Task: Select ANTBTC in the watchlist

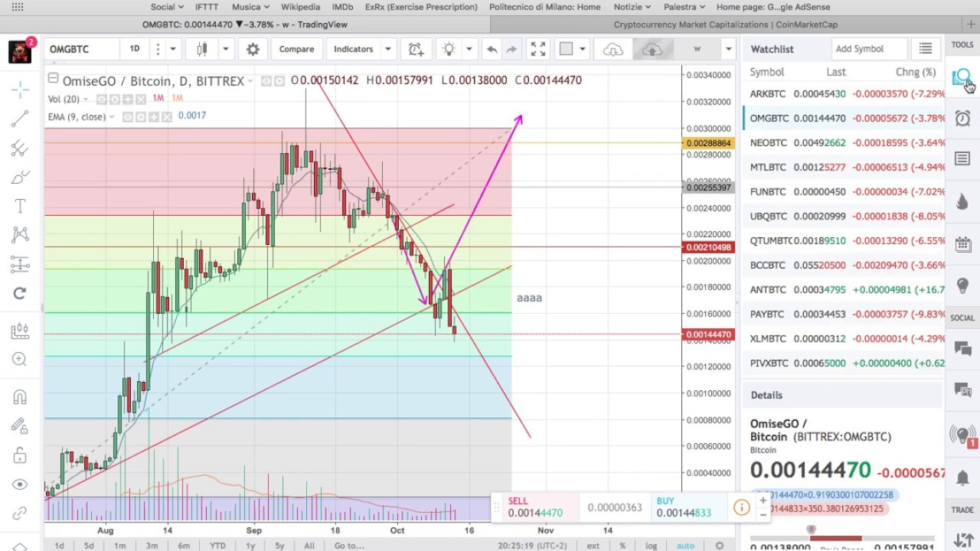Action: coord(843,290)
